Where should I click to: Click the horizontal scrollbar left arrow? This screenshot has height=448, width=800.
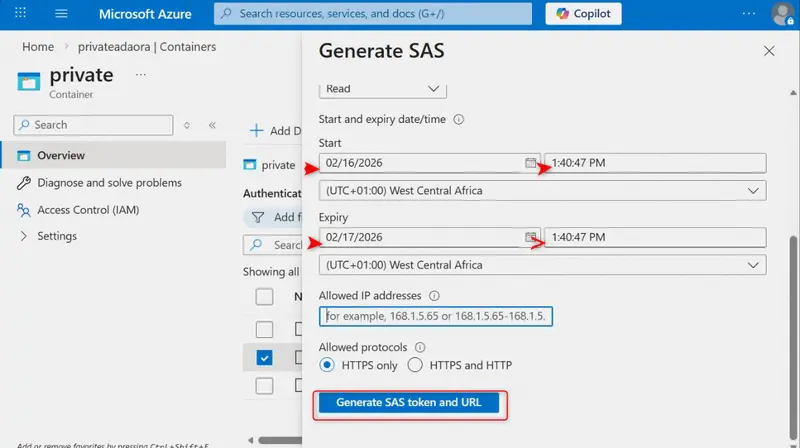(251, 440)
